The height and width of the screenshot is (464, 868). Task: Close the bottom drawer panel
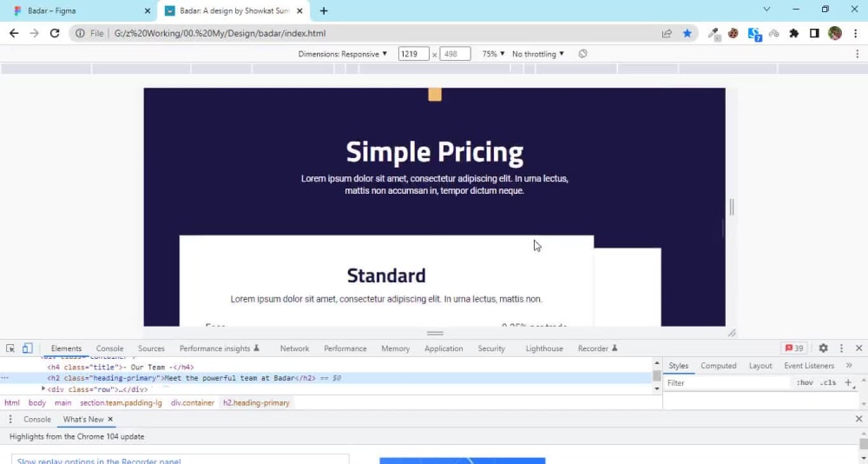tap(858, 419)
